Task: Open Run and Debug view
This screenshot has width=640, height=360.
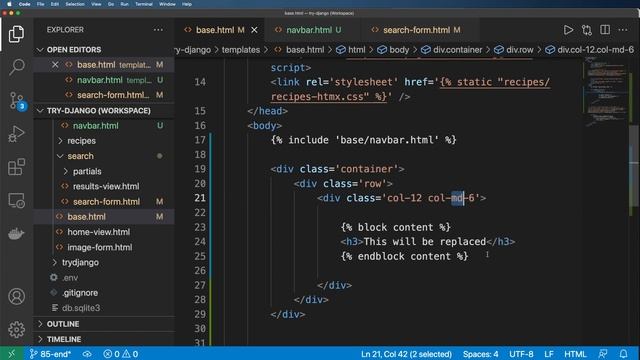Action: [x=16, y=134]
